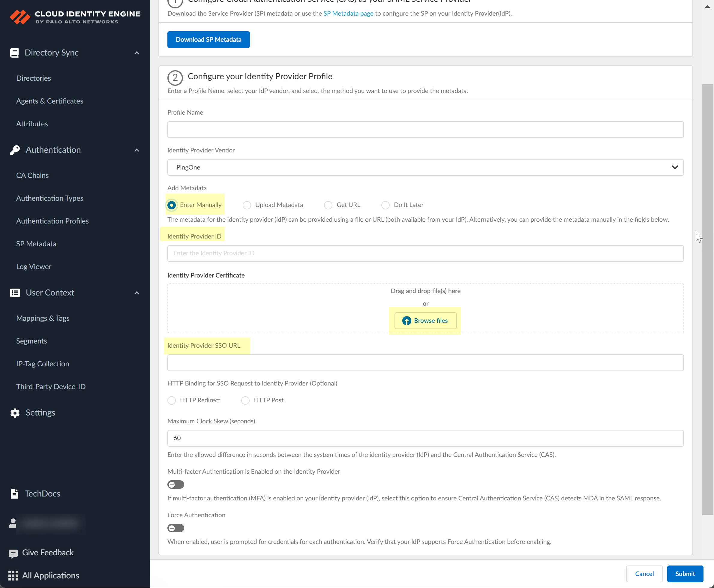Image resolution: width=714 pixels, height=588 pixels.
Task: Click the User Context list icon
Action: tap(15, 292)
